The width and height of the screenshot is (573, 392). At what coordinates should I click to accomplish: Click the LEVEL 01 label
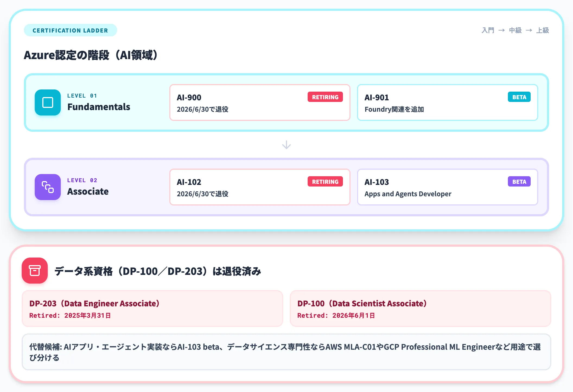click(x=82, y=96)
